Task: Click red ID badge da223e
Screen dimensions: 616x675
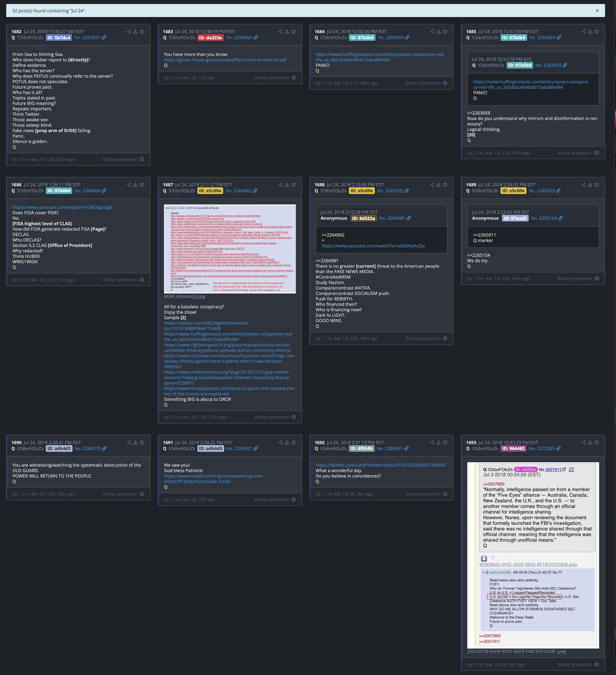Action: (x=210, y=38)
